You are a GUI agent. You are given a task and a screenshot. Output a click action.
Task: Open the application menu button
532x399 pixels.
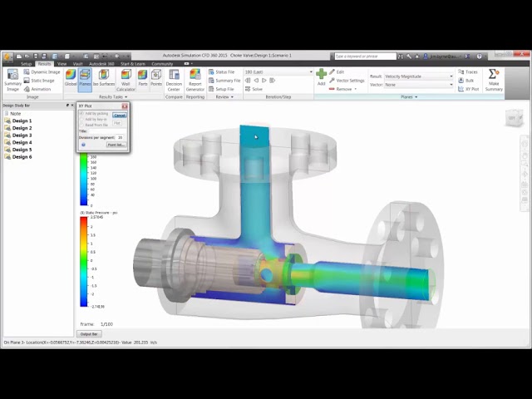coord(7,57)
